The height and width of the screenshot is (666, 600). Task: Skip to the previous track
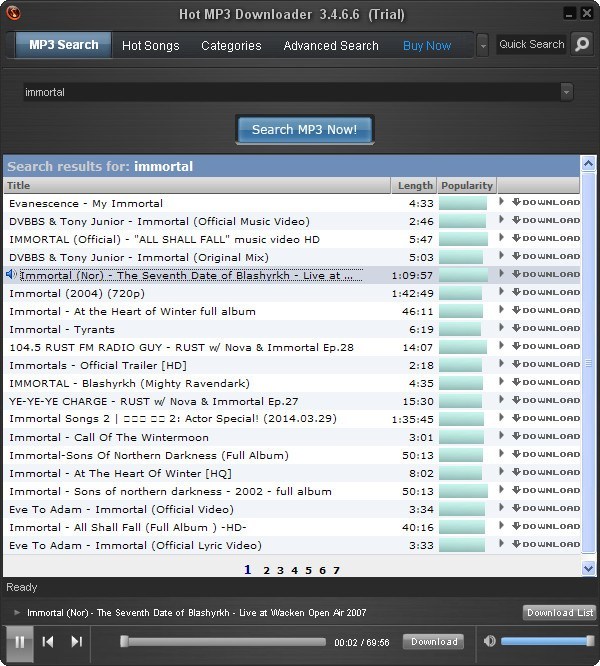click(x=48, y=642)
